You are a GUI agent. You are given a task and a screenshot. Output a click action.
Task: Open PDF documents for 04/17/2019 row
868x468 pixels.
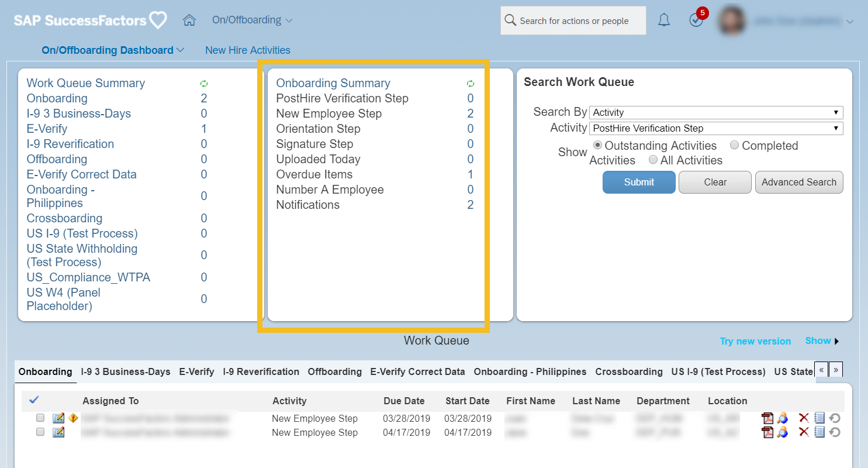[x=767, y=432]
